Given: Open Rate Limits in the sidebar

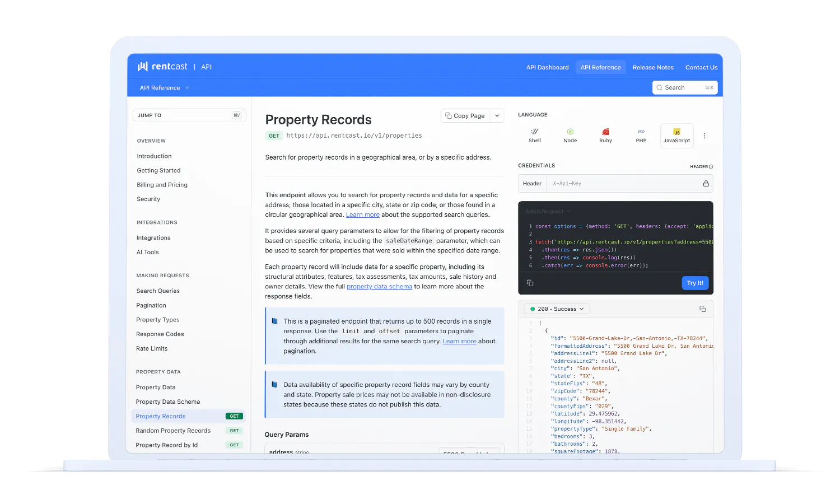Looking at the screenshot, I should click(152, 349).
